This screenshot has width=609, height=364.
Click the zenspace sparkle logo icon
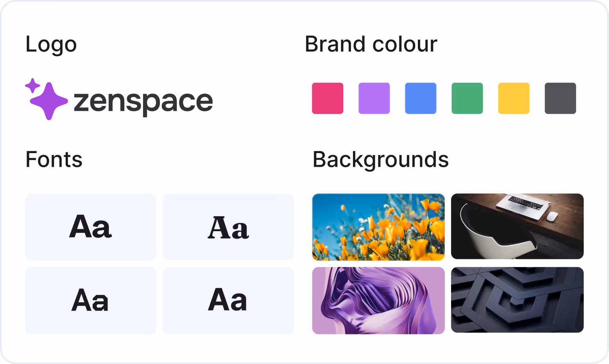pyautogui.click(x=47, y=99)
